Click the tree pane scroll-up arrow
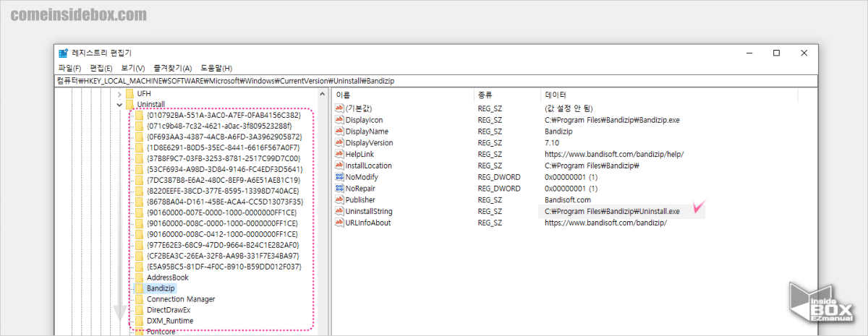Viewport: 868px width, 336px height. click(323, 95)
